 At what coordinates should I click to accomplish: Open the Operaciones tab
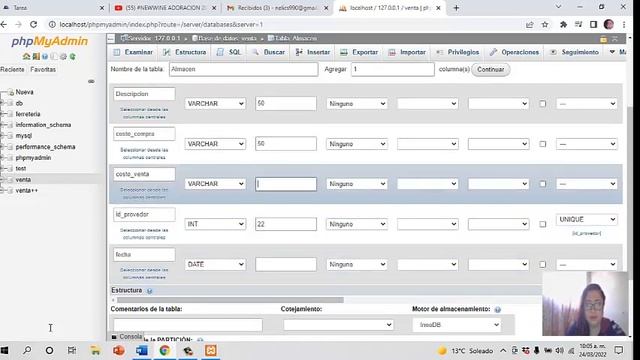point(514,52)
